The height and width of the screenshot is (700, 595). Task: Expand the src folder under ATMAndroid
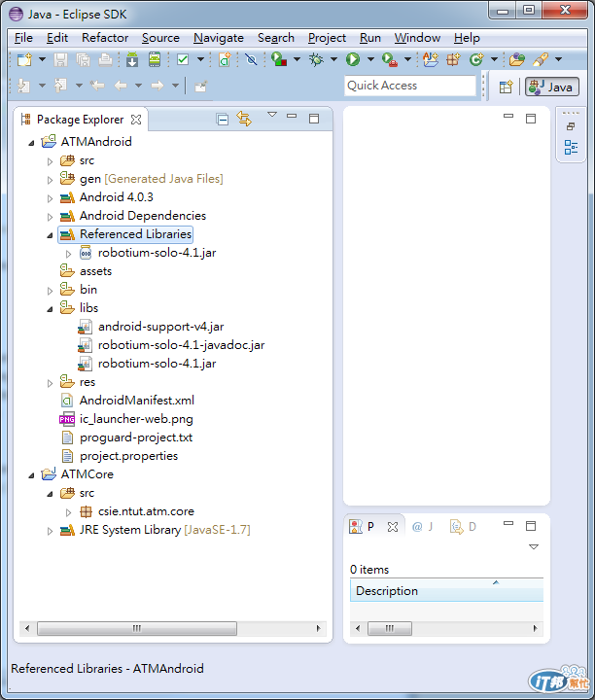click(x=50, y=161)
